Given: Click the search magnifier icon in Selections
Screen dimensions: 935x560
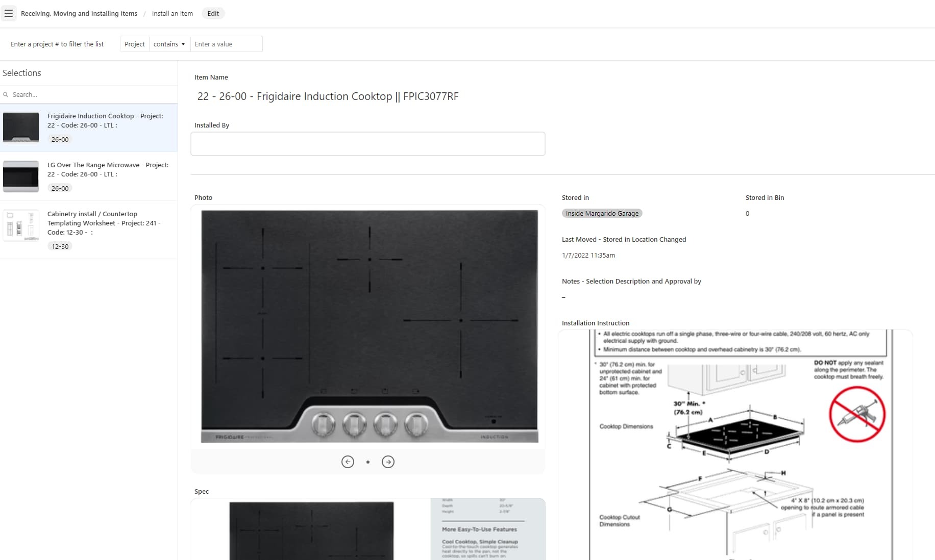Looking at the screenshot, I should [x=6, y=95].
